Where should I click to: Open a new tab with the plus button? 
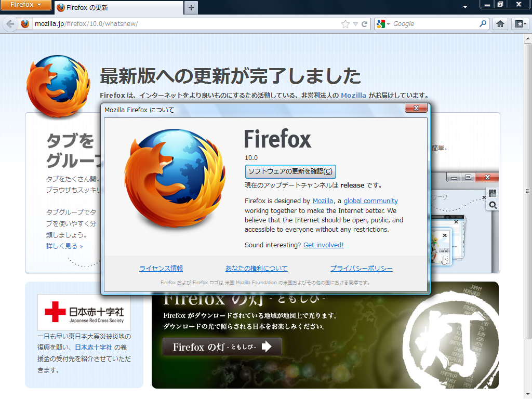[x=191, y=8]
